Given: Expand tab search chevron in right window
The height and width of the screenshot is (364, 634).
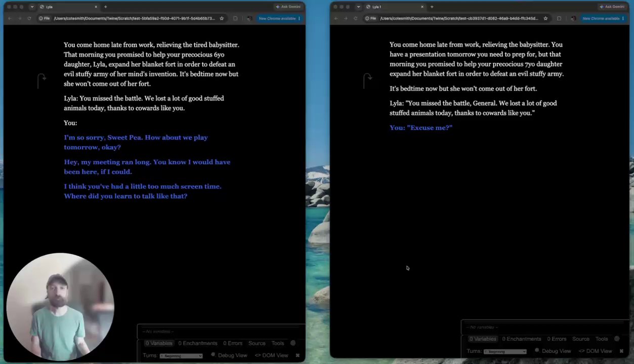Looking at the screenshot, I should (x=358, y=7).
